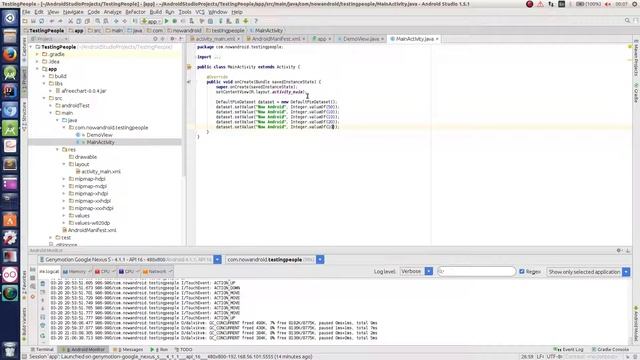Image resolution: width=640 pixels, height=360 pixels.
Task: Click the logcat print icon
Action: [x=43, y=326]
